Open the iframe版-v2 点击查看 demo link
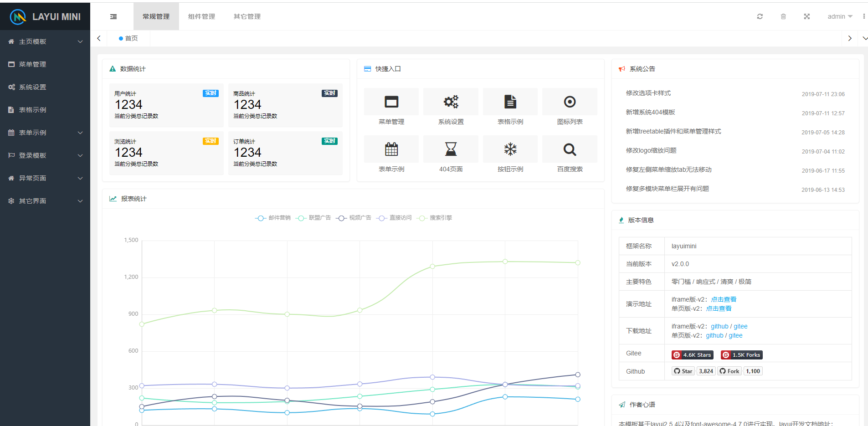 724,299
